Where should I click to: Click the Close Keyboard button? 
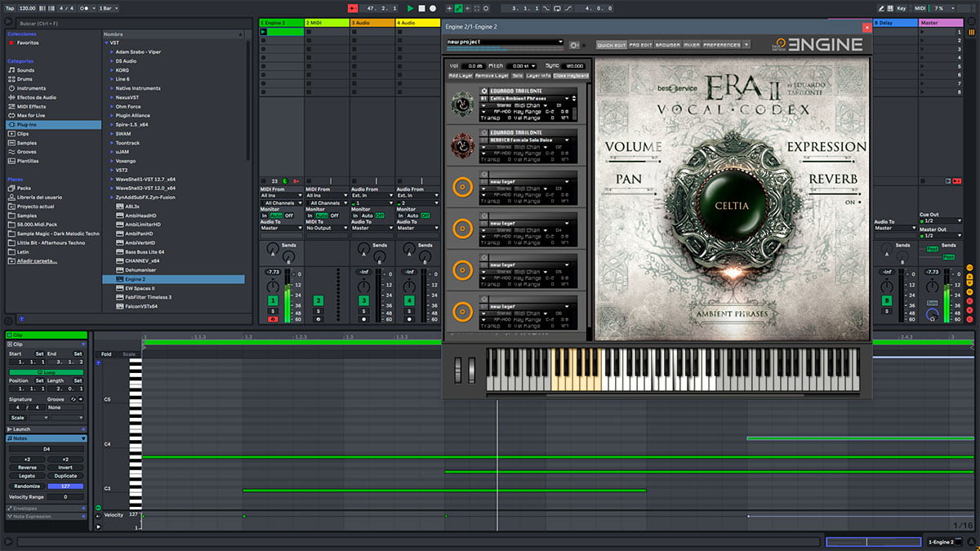tap(571, 76)
